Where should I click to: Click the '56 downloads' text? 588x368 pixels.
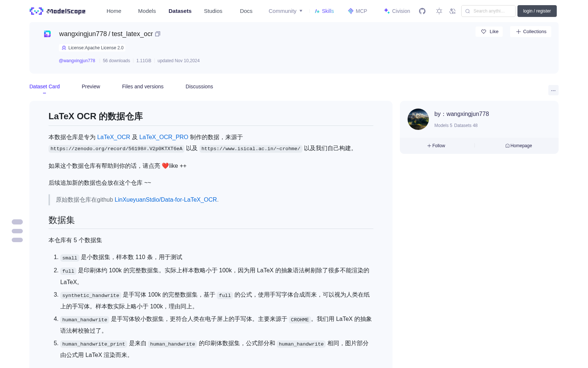click(116, 61)
